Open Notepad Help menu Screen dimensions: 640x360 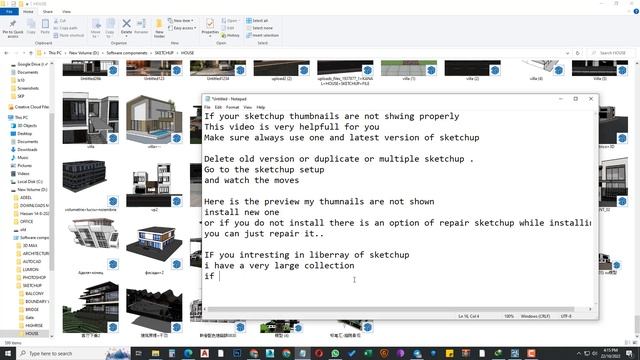pos(261,107)
